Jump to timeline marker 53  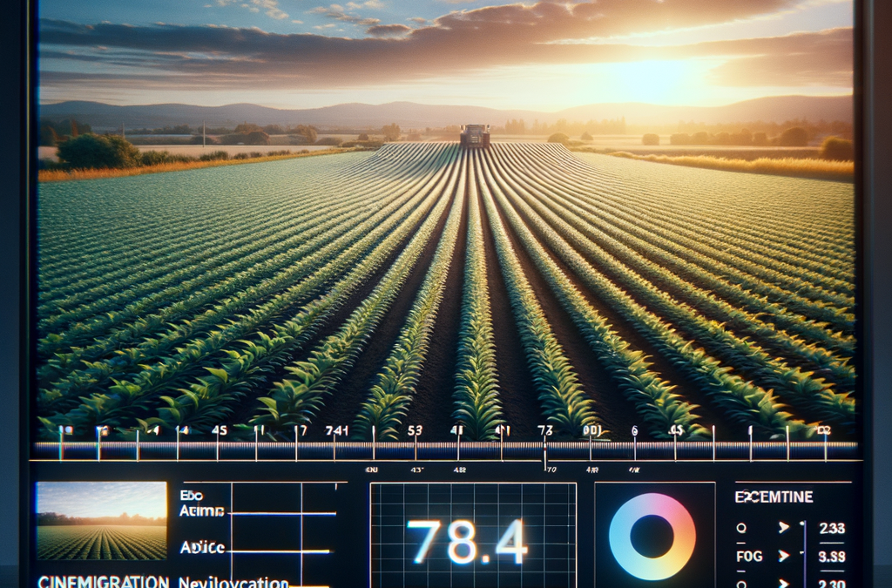(x=415, y=430)
